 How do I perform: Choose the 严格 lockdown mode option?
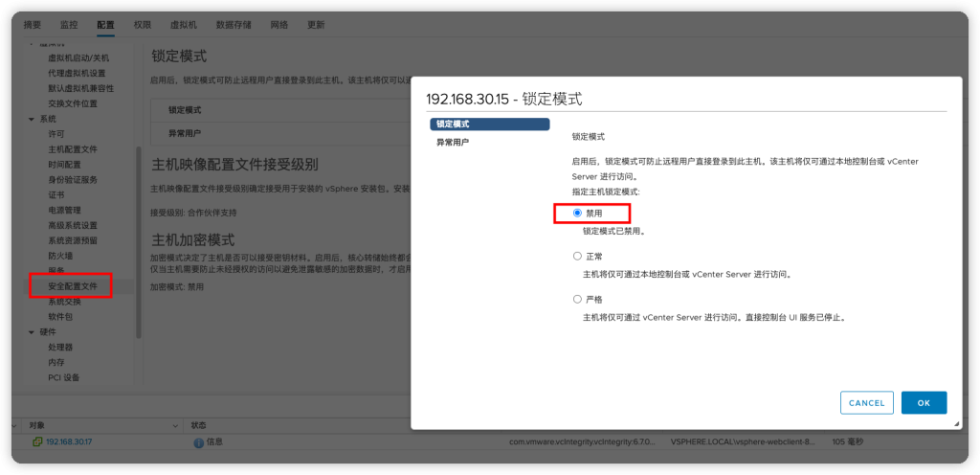tap(577, 299)
